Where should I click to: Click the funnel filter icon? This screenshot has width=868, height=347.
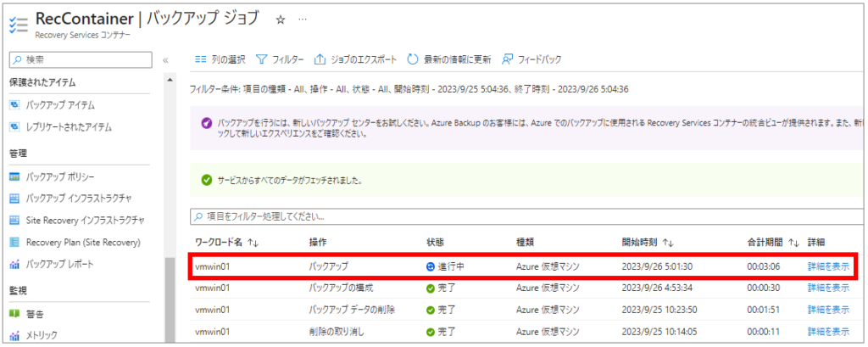point(262,60)
